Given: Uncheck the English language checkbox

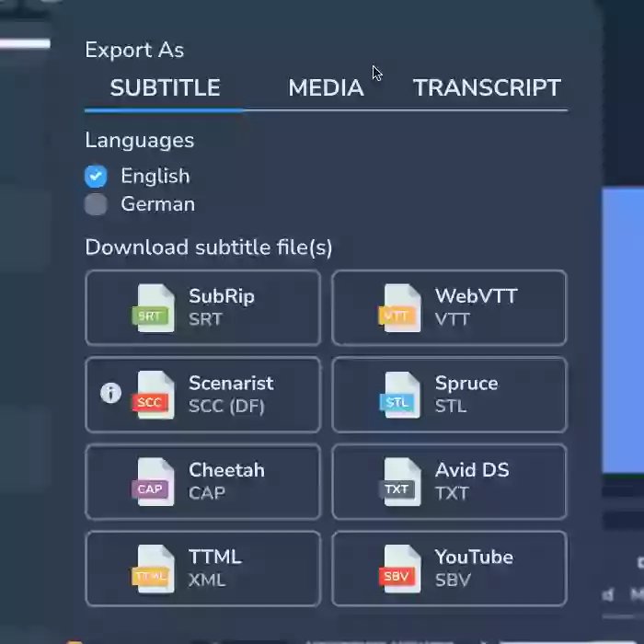Looking at the screenshot, I should click(96, 177).
